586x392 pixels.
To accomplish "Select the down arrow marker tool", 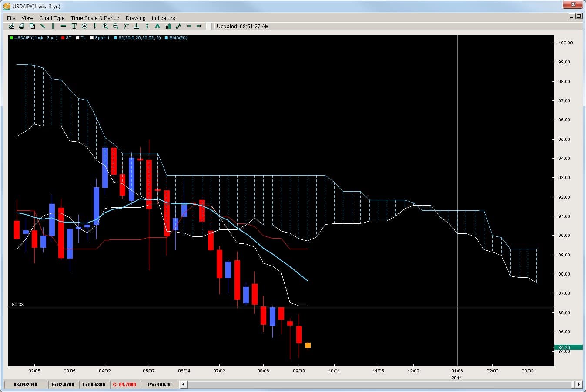I will pos(95,26).
